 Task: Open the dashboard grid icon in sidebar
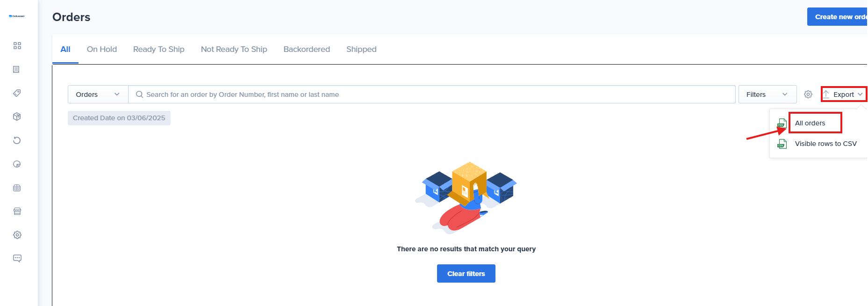pos(17,45)
